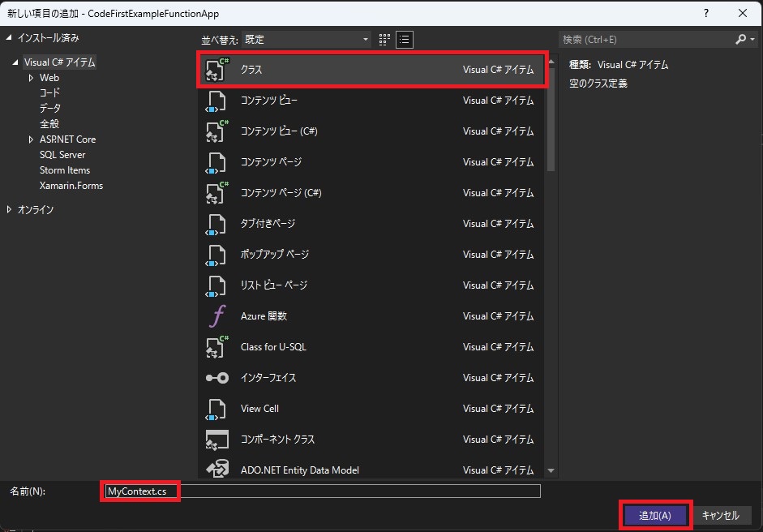Select the Class for U-SQL row text
763x532 pixels.
(x=273, y=347)
